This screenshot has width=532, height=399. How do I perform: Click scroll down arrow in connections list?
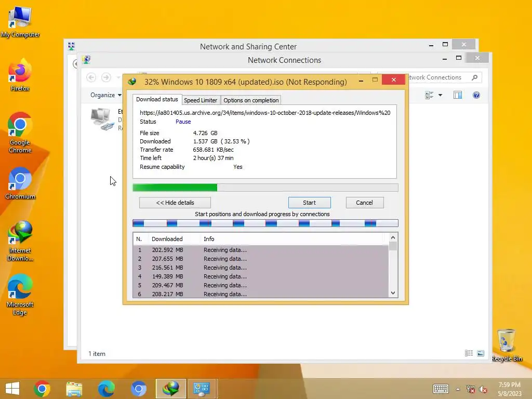[x=393, y=293]
